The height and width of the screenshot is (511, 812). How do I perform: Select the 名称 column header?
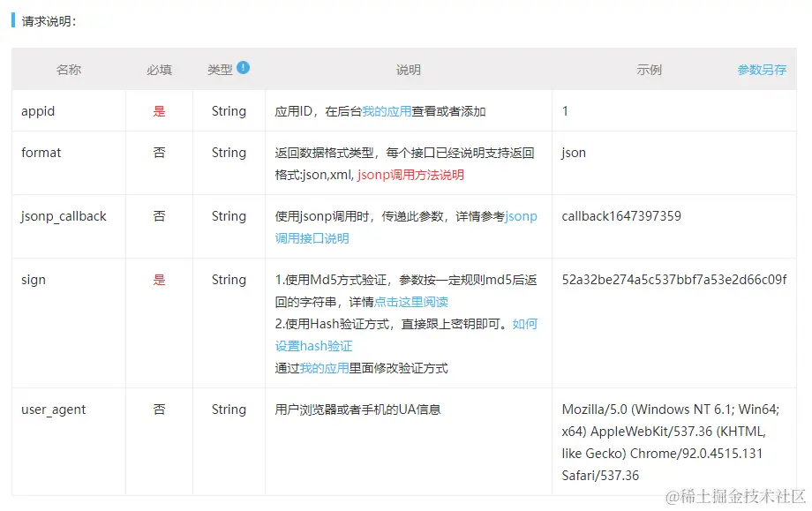[68, 70]
